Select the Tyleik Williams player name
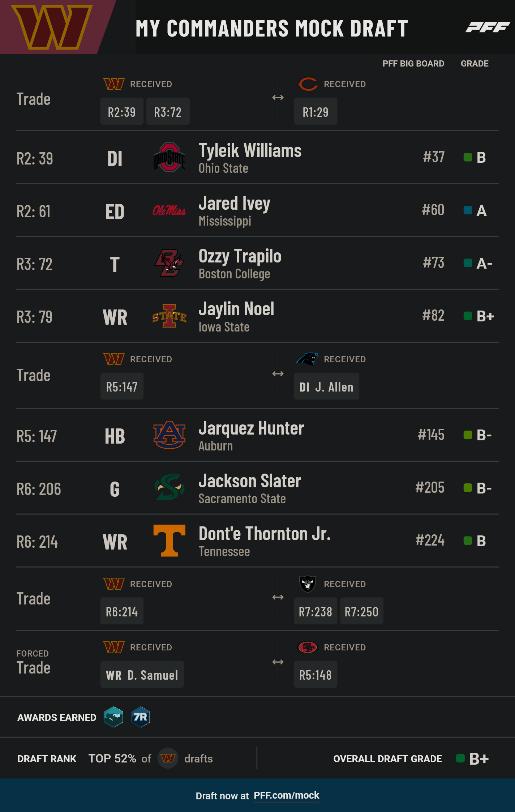 coord(250,150)
